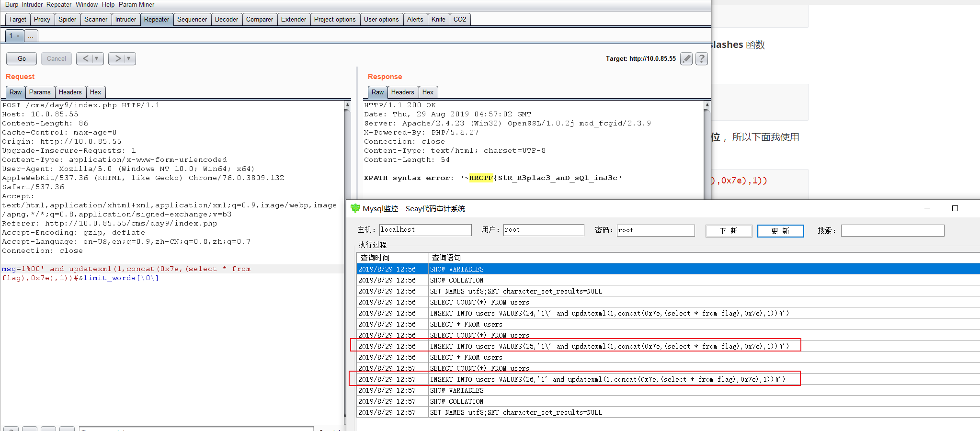Maximize the Mysql monitor window
This screenshot has width=980, height=431.
click(x=955, y=208)
